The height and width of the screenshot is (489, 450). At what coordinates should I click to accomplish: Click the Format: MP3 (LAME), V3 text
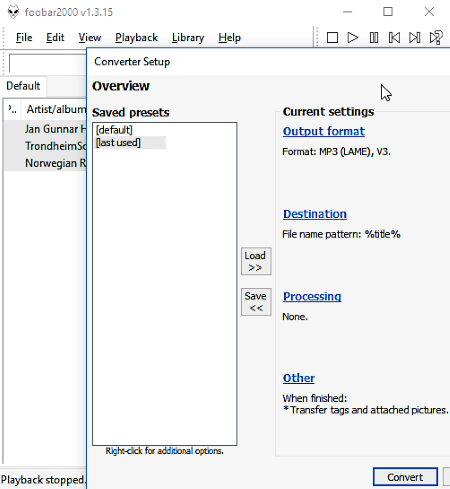pyautogui.click(x=336, y=152)
